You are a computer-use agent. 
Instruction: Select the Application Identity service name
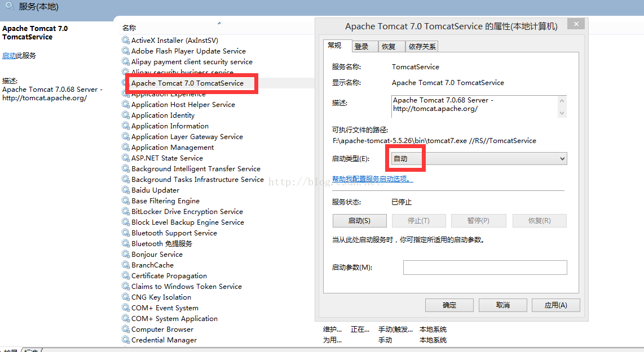(x=163, y=115)
